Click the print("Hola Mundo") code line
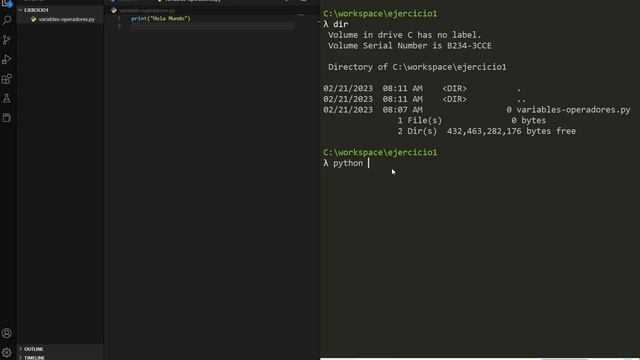This screenshot has height=360, width=640. [161, 18]
